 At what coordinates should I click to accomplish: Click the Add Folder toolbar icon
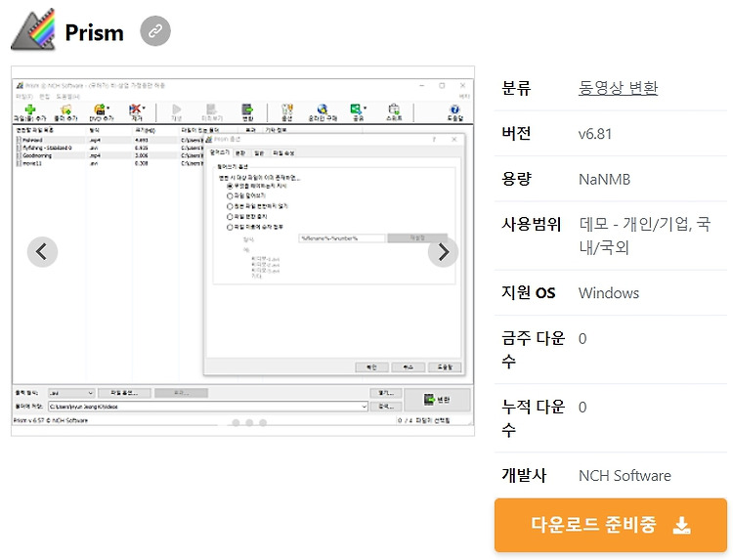click(65, 109)
